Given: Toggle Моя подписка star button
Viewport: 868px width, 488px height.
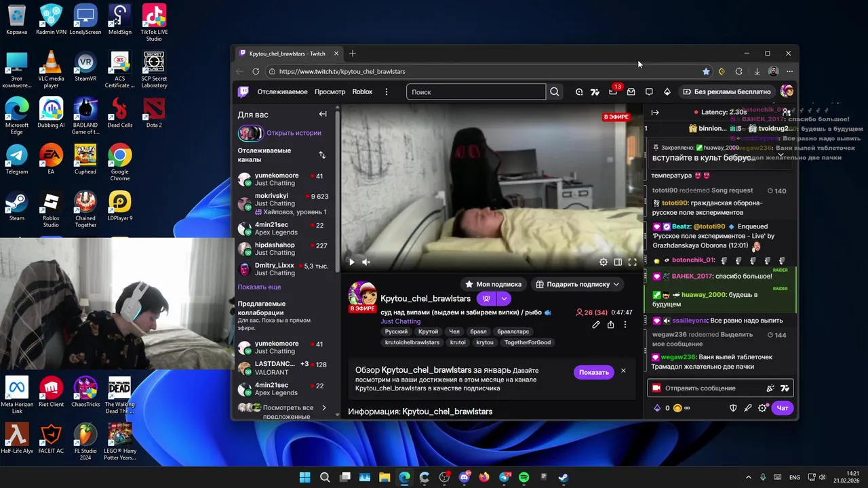Looking at the screenshot, I should point(493,284).
